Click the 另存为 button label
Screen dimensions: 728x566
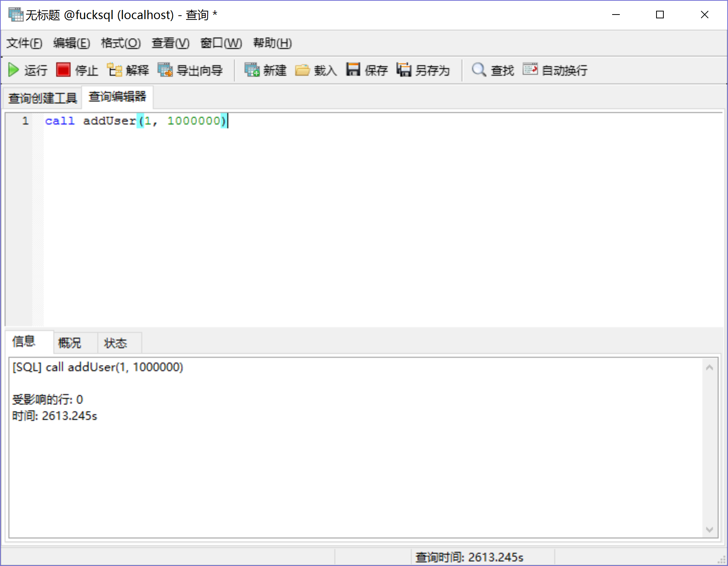[x=432, y=70]
